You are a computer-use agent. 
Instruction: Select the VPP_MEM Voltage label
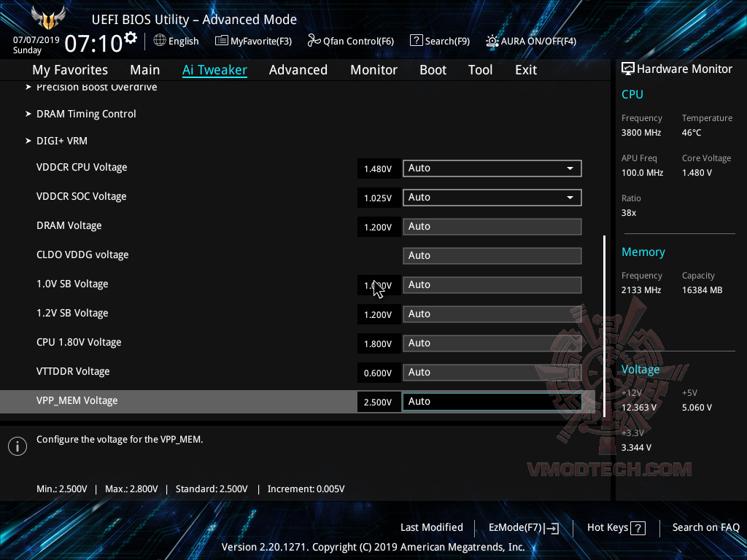point(77,400)
